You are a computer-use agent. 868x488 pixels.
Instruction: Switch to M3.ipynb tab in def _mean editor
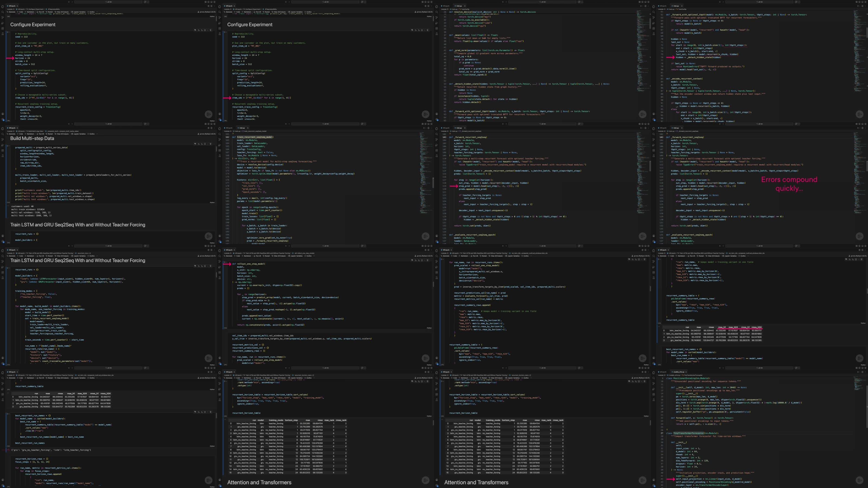[446, 6]
